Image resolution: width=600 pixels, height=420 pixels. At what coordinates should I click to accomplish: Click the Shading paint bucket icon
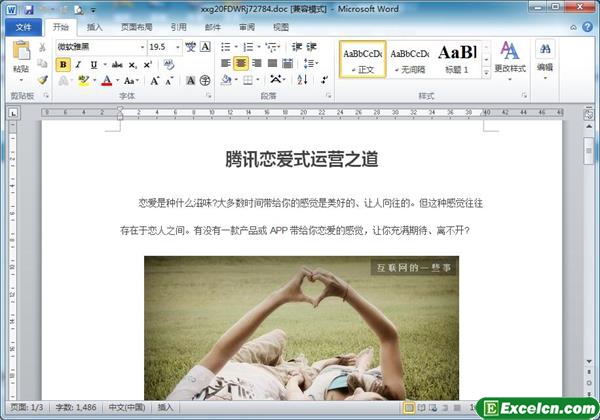226,80
